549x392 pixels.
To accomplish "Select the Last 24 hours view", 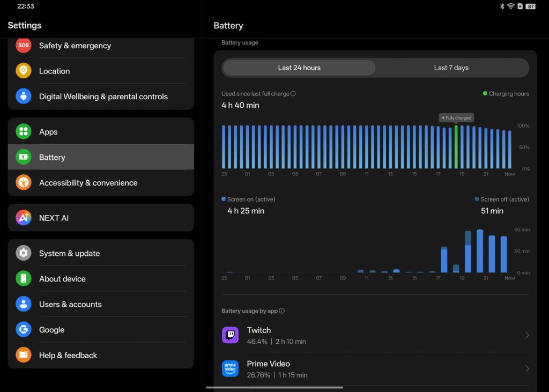I will (299, 68).
